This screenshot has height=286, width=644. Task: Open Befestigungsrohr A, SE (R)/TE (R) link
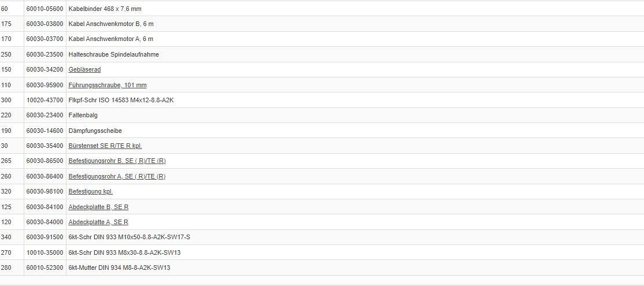point(117,176)
